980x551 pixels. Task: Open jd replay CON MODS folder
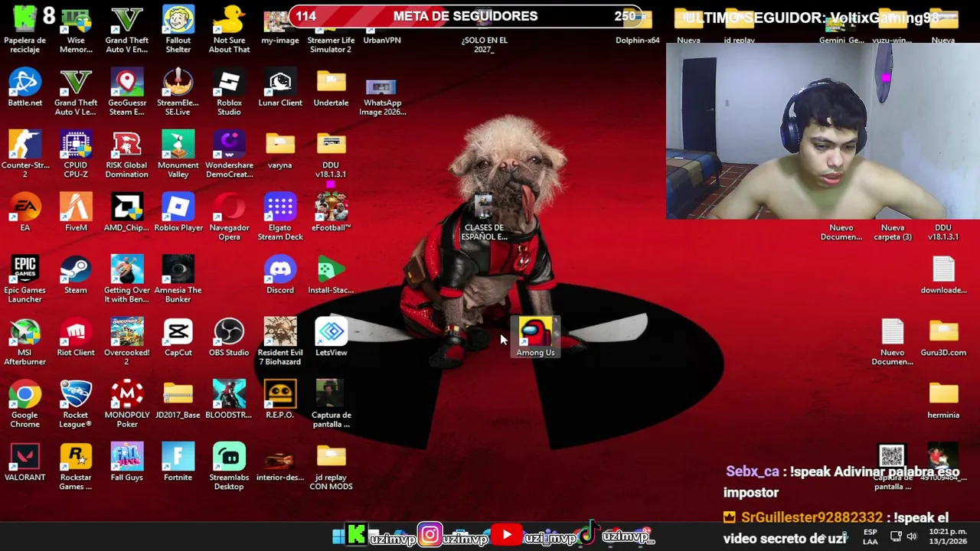pos(331,467)
